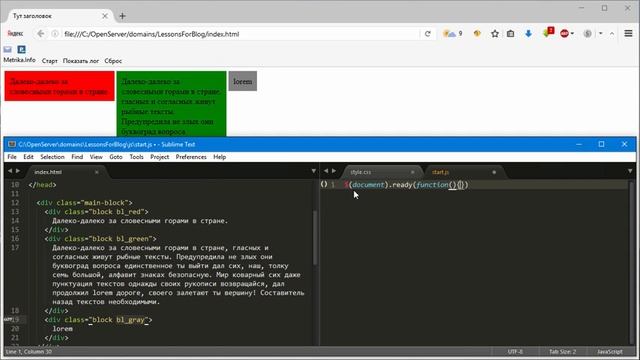Image resolution: width=640 pixels, height=360 pixels.
Task: Click the word 'lorem' on line 20
Action: pyautogui.click(x=62, y=329)
